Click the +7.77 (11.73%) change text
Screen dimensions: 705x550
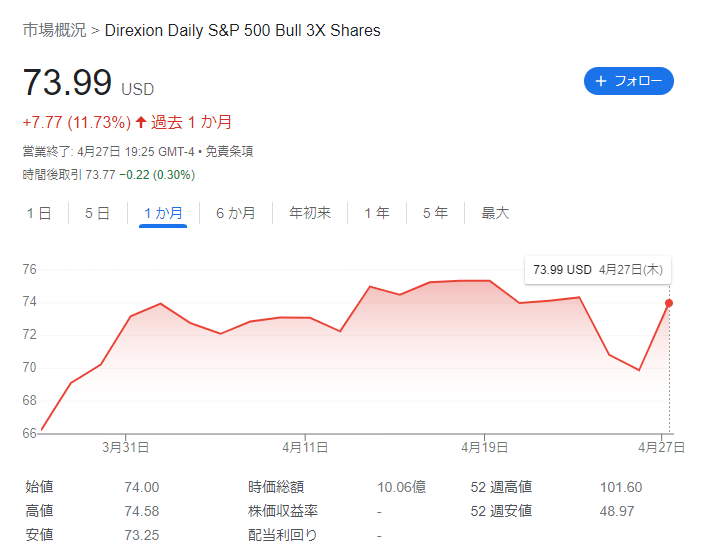click(x=76, y=122)
